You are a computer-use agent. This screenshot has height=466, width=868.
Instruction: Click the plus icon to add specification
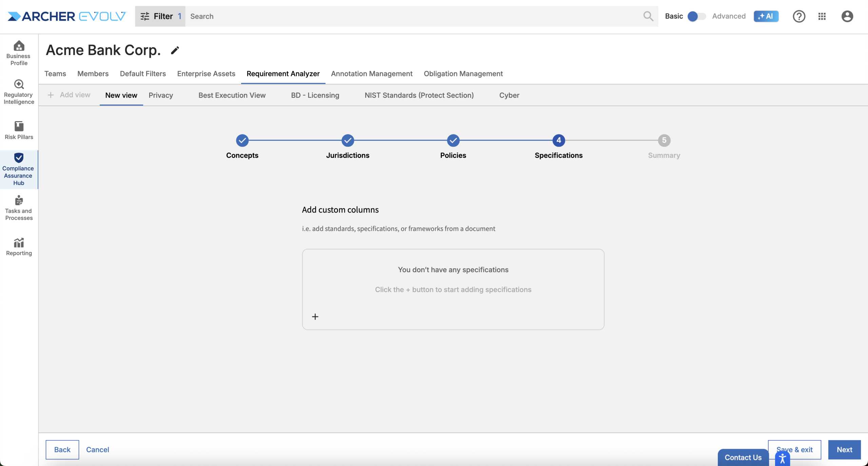pyautogui.click(x=315, y=317)
